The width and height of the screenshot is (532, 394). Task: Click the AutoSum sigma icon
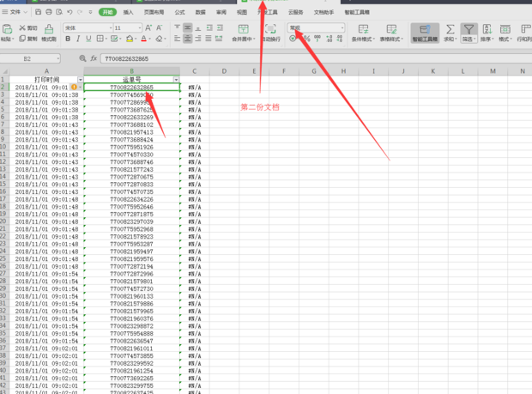(x=450, y=29)
